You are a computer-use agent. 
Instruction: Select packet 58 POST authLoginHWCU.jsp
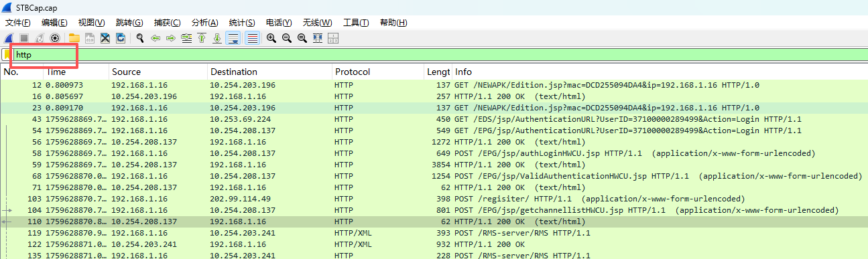pos(434,153)
